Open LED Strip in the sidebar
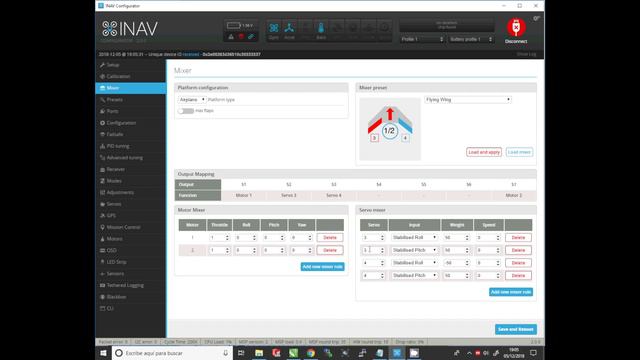The height and width of the screenshot is (360, 640). tap(131, 262)
